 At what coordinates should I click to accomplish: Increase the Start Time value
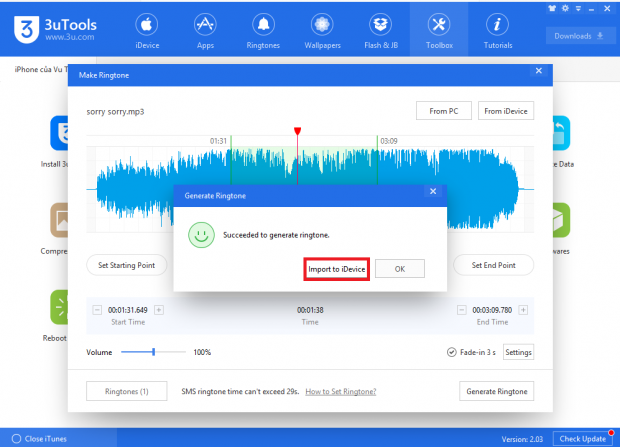(x=159, y=310)
